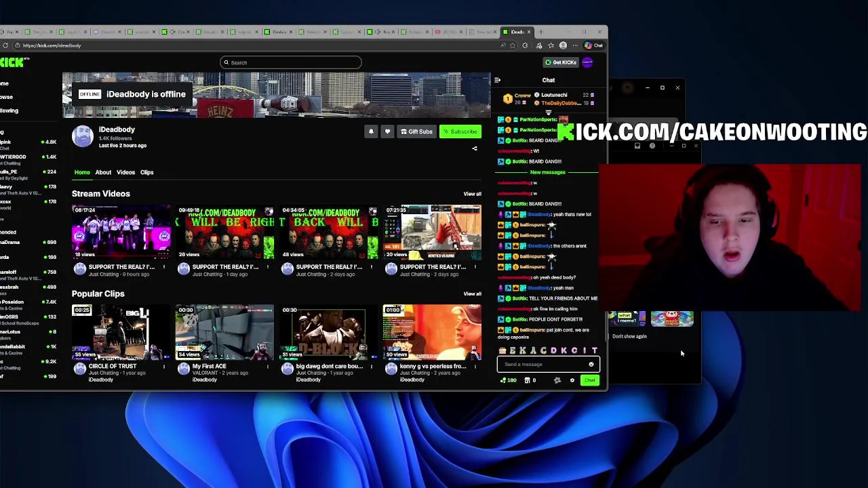Click Don't show again in background window

[629, 336]
